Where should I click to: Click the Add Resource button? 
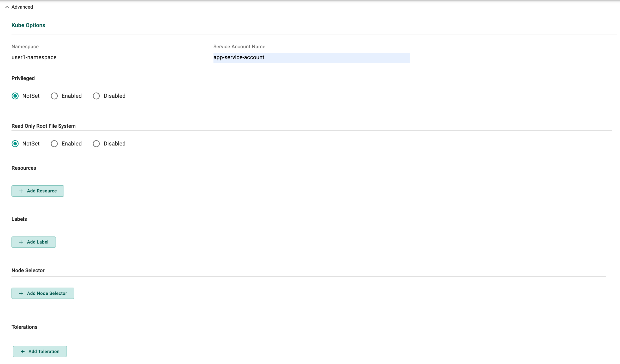tap(38, 191)
